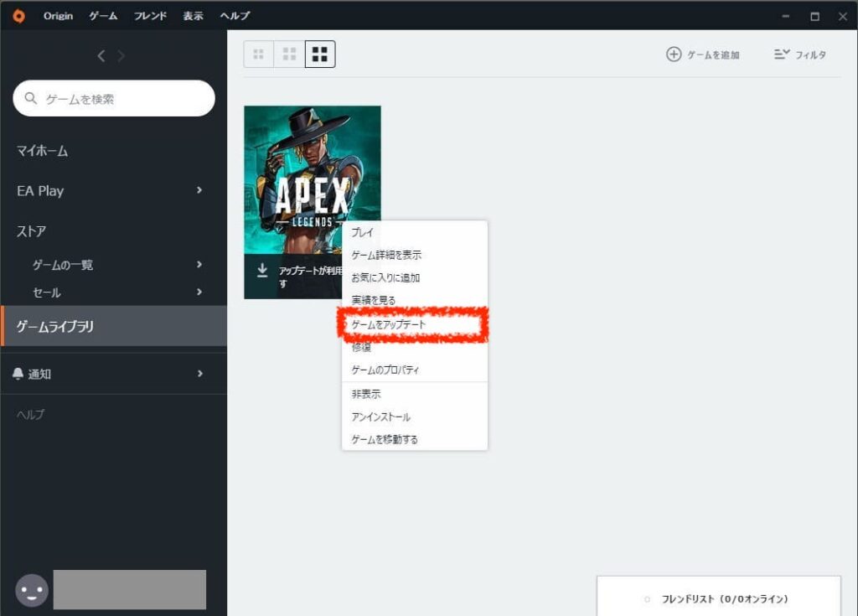This screenshot has width=858, height=616.
Task: Select ゲームライブラリ in sidebar
Action: coord(114,326)
